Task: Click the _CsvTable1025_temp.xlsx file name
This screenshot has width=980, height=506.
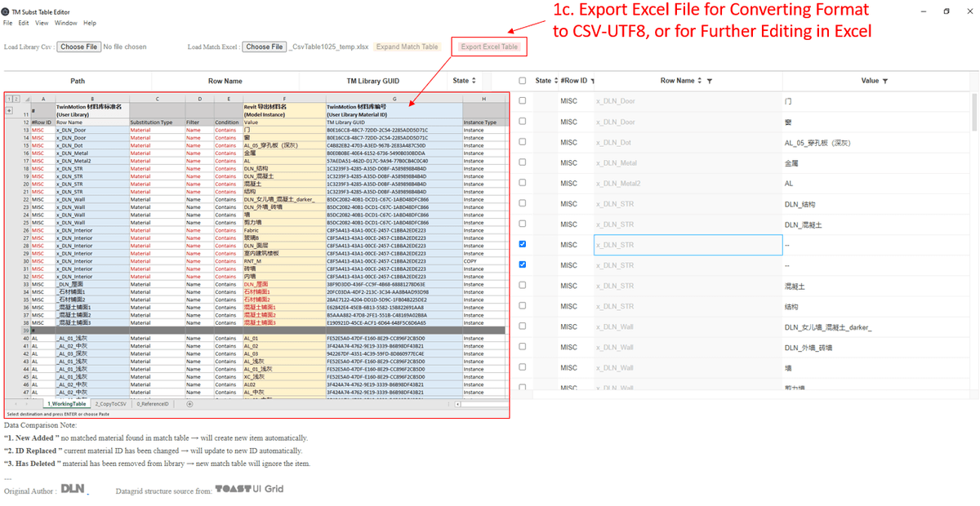Action: tap(329, 47)
